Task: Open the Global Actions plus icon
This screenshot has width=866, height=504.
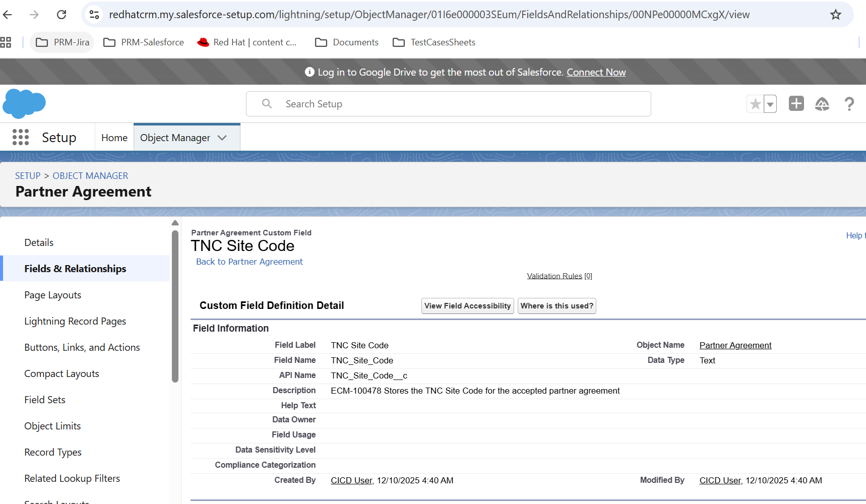Action: coord(796,104)
